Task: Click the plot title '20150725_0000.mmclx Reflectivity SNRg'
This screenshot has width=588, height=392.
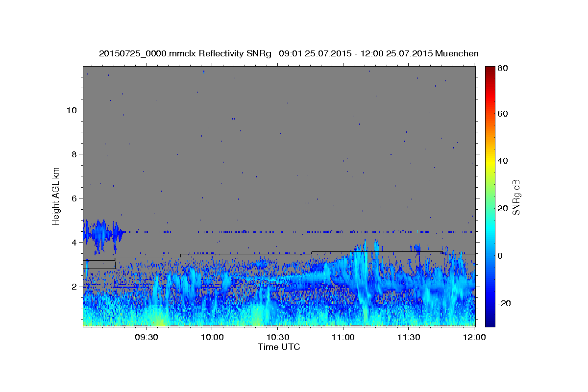Action: pyautogui.click(x=185, y=54)
